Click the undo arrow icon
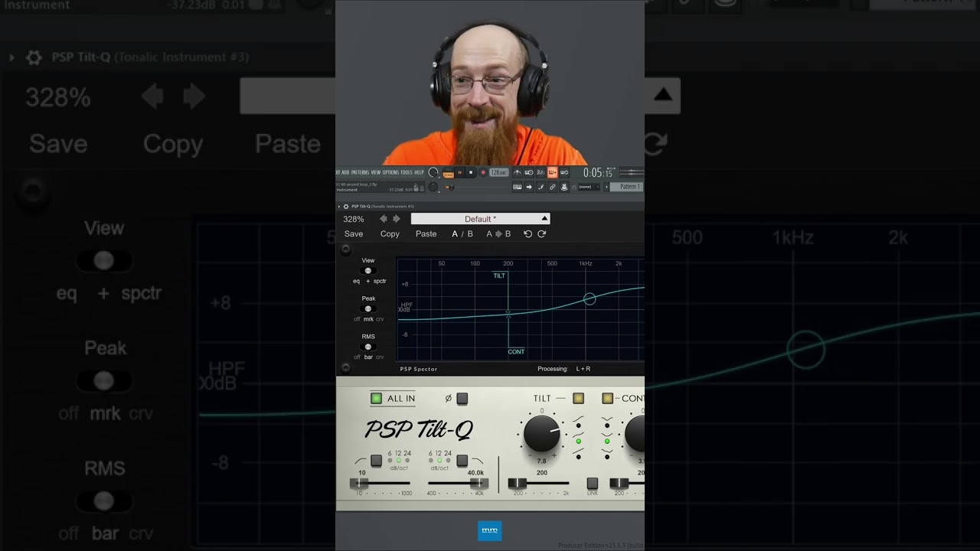The width and height of the screenshot is (980, 551). click(x=528, y=234)
